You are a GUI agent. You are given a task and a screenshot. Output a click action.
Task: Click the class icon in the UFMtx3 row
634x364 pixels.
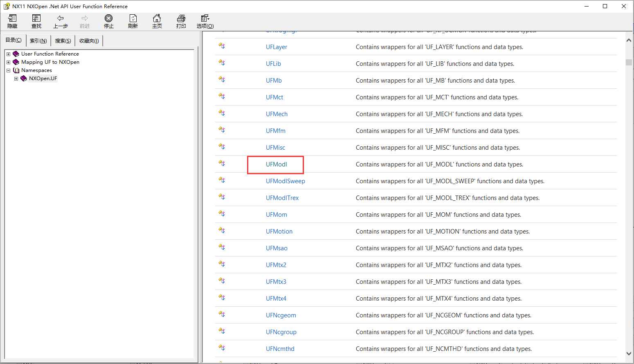[222, 281]
